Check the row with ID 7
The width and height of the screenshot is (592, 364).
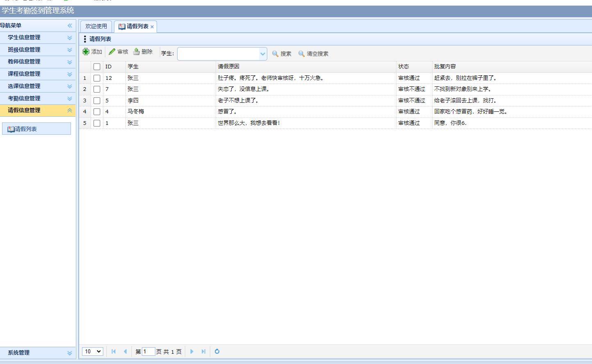tap(97, 89)
